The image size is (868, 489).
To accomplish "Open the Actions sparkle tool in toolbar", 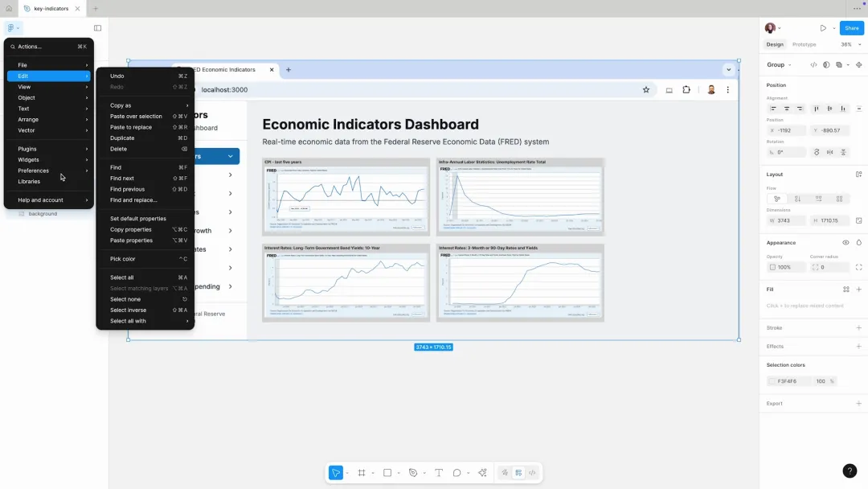I will coord(482,473).
